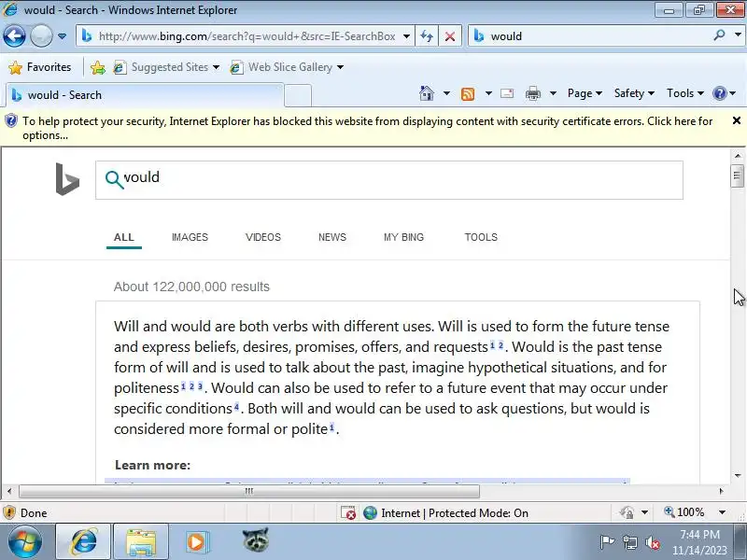The width and height of the screenshot is (747, 560).
Task: Click the muted volume speaker tray icon
Action: [652, 542]
